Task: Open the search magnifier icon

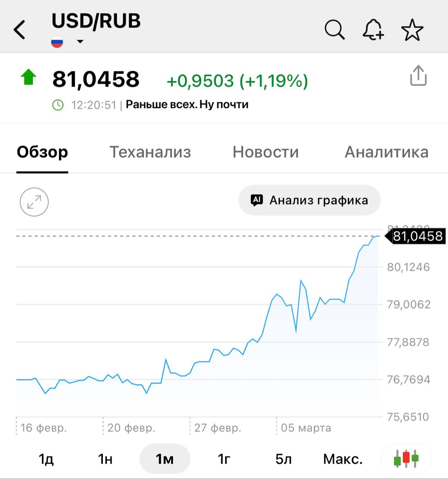Action: (334, 30)
